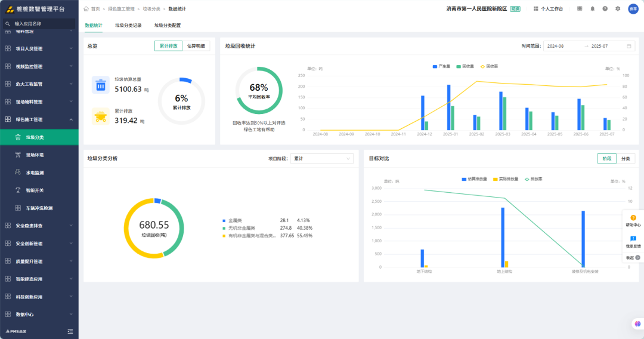The width and height of the screenshot is (644, 339).
Task: Switch overview to 估算明细
Action: click(196, 46)
